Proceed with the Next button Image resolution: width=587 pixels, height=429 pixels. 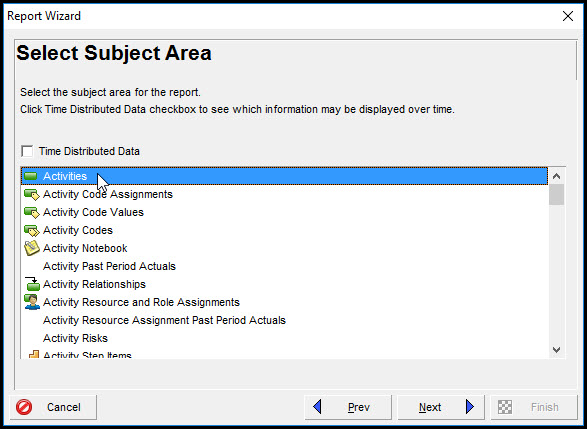[441, 407]
